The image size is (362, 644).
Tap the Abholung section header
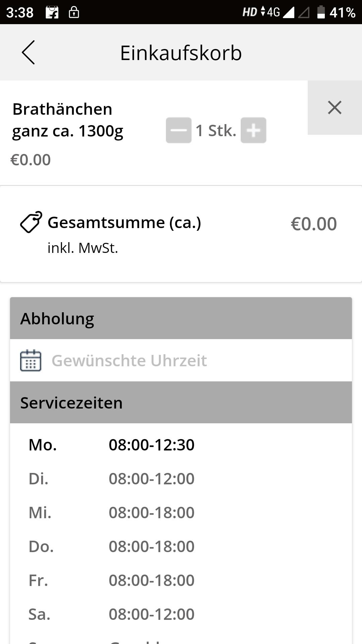(x=181, y=318)
